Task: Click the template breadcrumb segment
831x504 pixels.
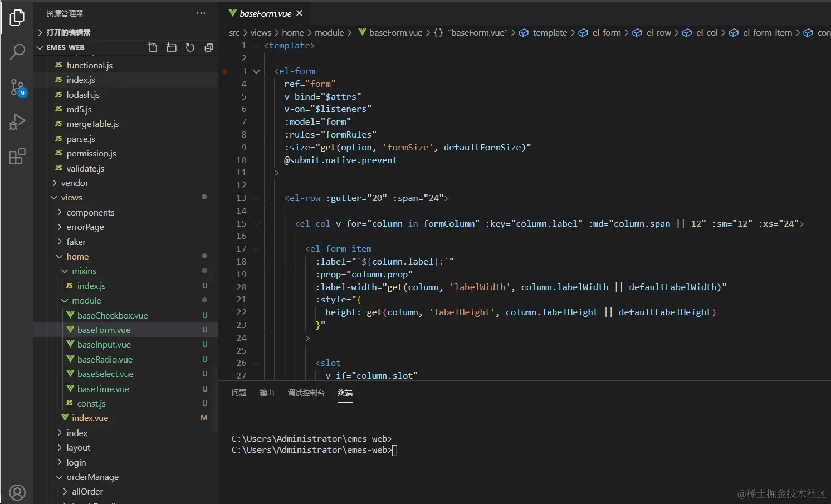Action: click(x=544, y=33)
